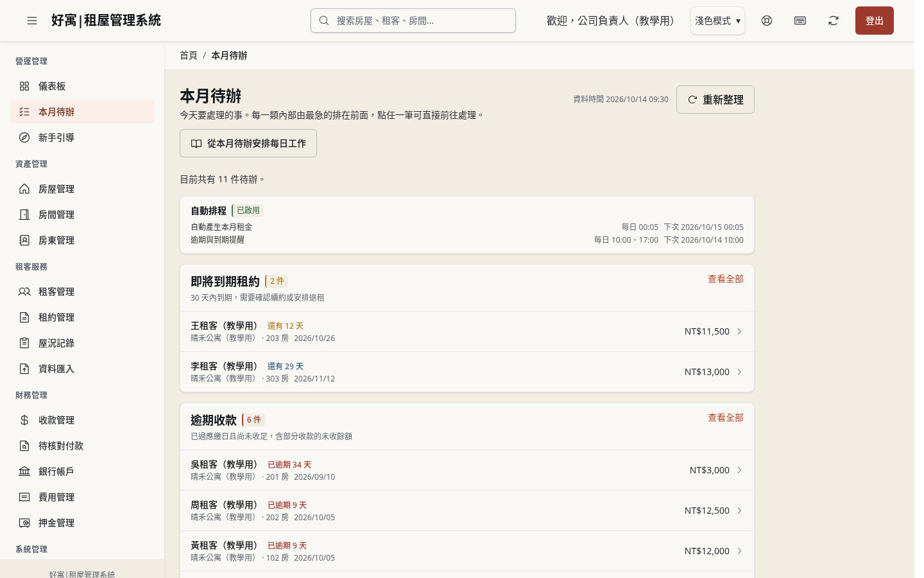Open 黃租客 overdue row chevron
Viewport: 924px width, 578px height.
click(739, 551)
